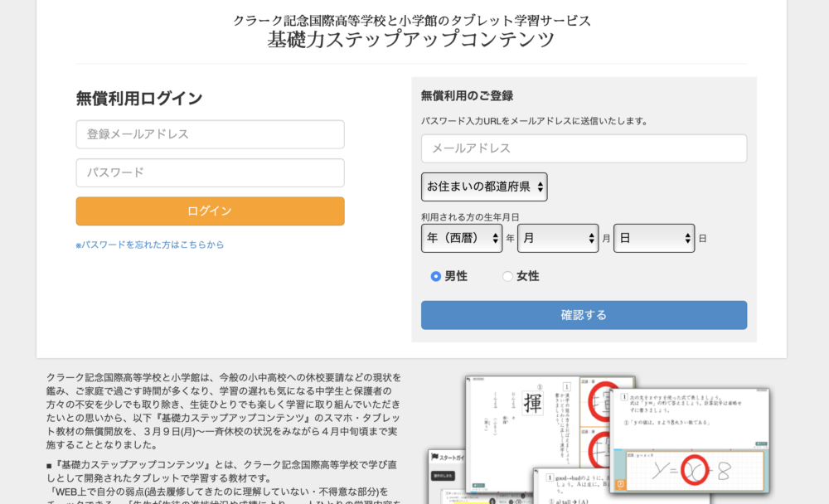The image size is (829, 504).
Task: Click the blue 確認する button
Action: click(584, 315)
